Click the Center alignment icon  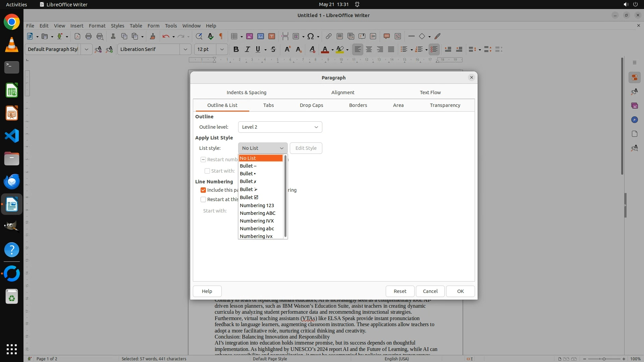[x=369, y=49]
